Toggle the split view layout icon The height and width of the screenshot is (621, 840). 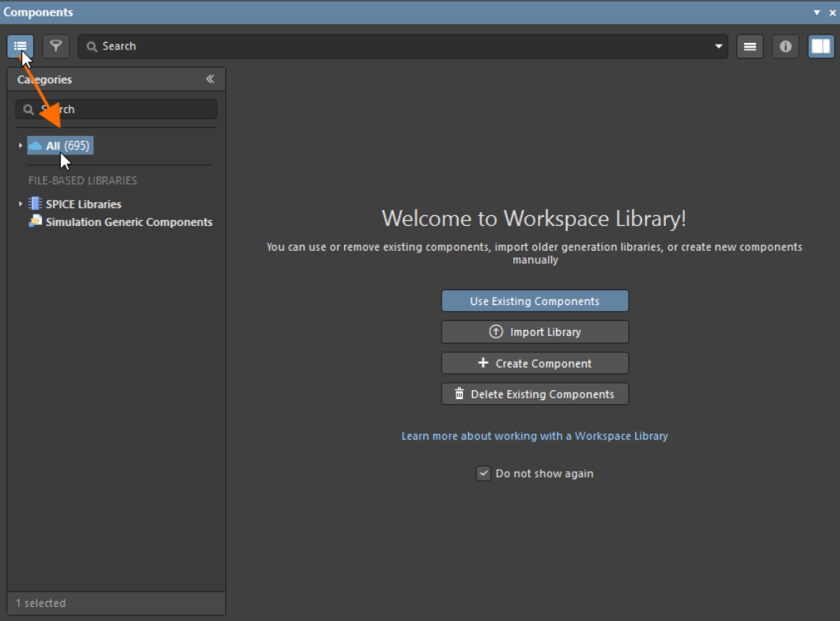821,46
